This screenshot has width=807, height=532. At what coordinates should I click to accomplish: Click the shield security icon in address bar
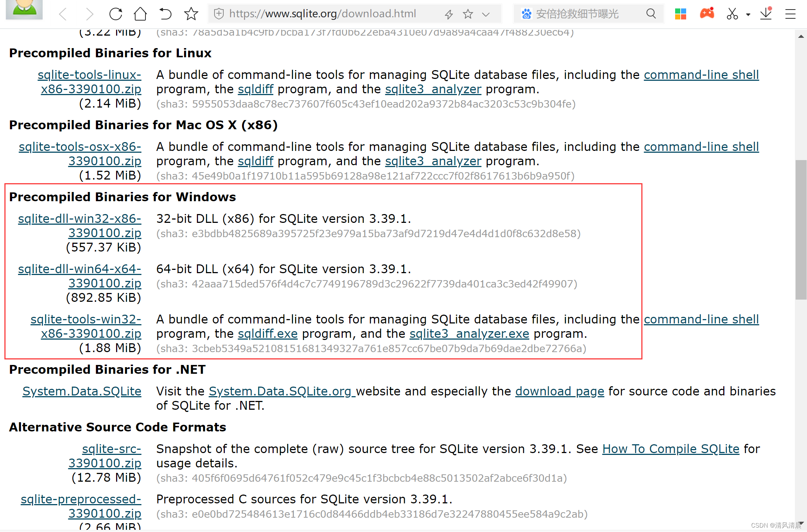pyautogui.click(x=219, y=14)
